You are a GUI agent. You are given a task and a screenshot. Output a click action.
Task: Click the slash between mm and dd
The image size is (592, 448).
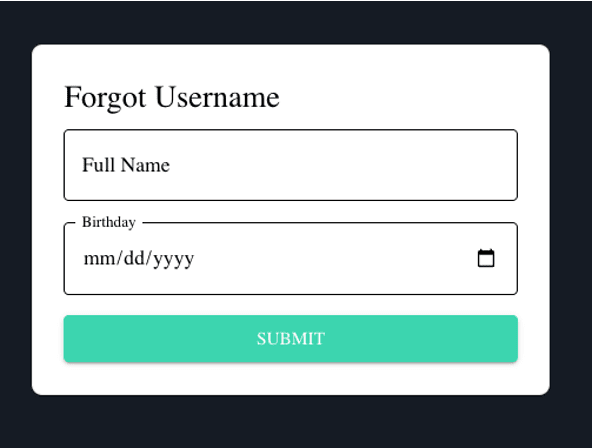tap(120, 259)
